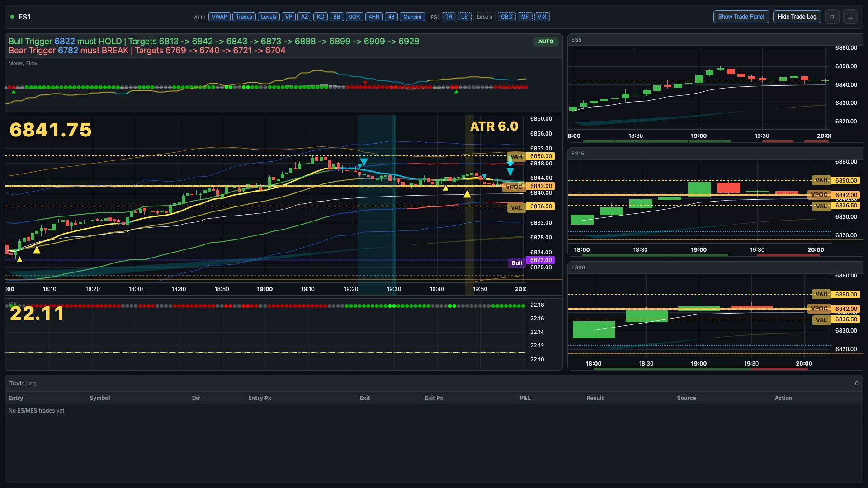Enable the Labels toggle
This screenshot has width=868, height=488.
click(484, 16)
